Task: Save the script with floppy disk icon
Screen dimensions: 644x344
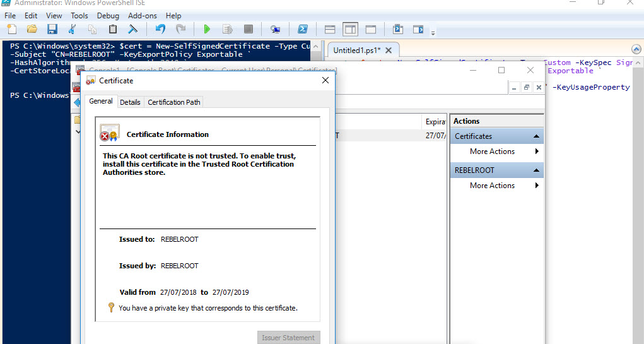Action: pos(52,29)
